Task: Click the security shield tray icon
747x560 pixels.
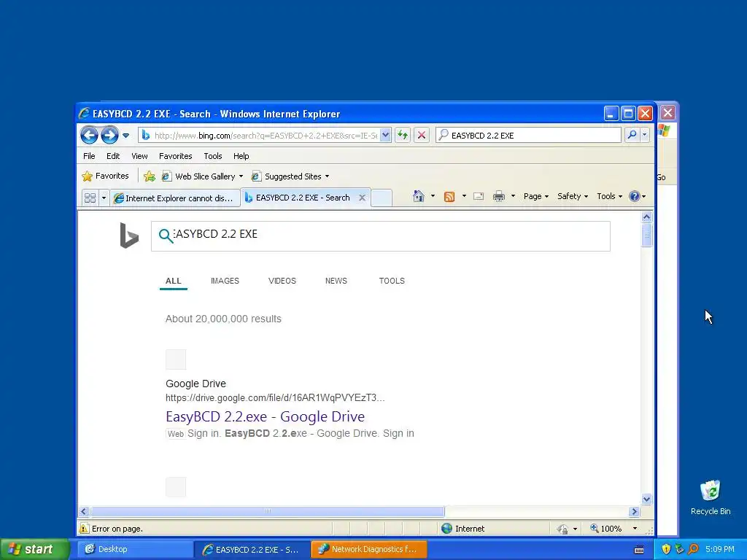Action: 666,549
